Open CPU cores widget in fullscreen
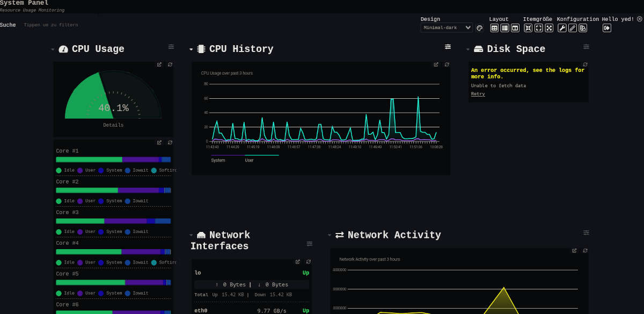 coord(159,143)
